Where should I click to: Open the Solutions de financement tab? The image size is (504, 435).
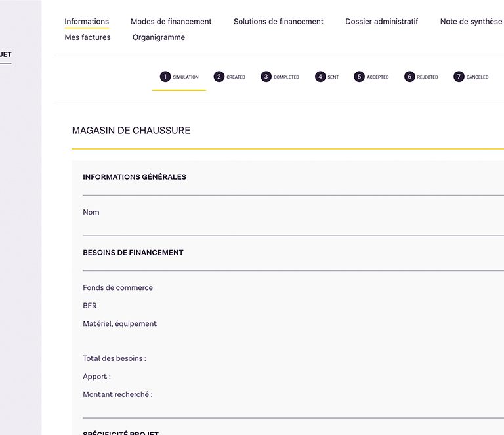278,22
